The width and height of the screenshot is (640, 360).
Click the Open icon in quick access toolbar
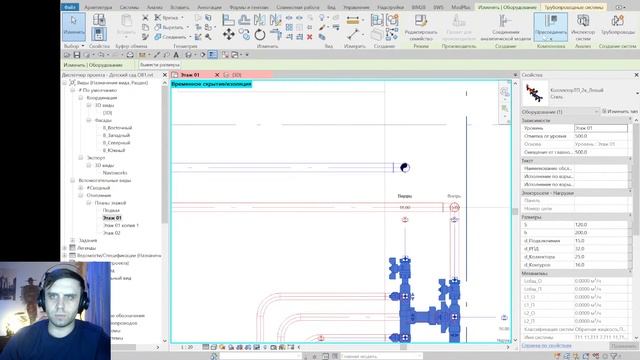67,55
